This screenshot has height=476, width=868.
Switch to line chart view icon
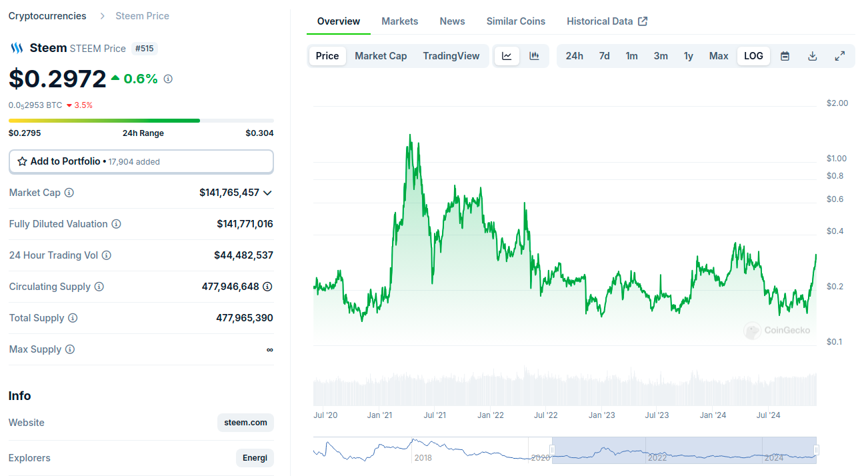(507, 56)
